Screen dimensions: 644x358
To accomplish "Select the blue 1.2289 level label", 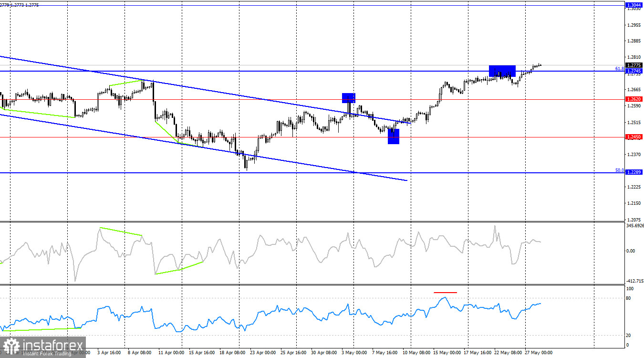I will point(634,172).
